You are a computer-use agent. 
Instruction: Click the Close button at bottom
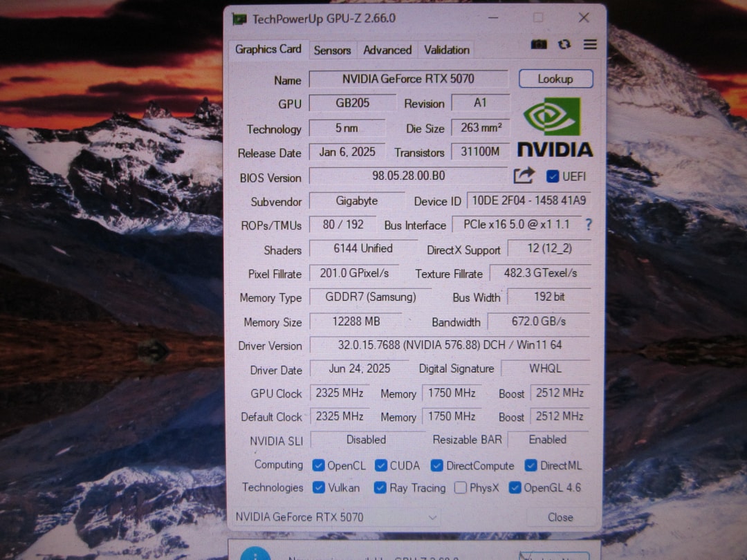coord(560,517)
